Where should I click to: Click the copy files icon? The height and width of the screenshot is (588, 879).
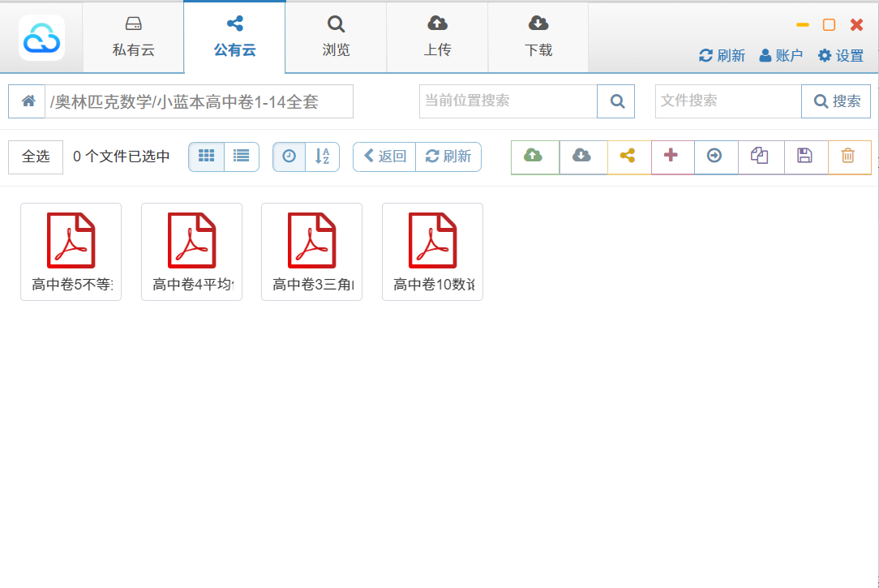(x=760, y=157)
